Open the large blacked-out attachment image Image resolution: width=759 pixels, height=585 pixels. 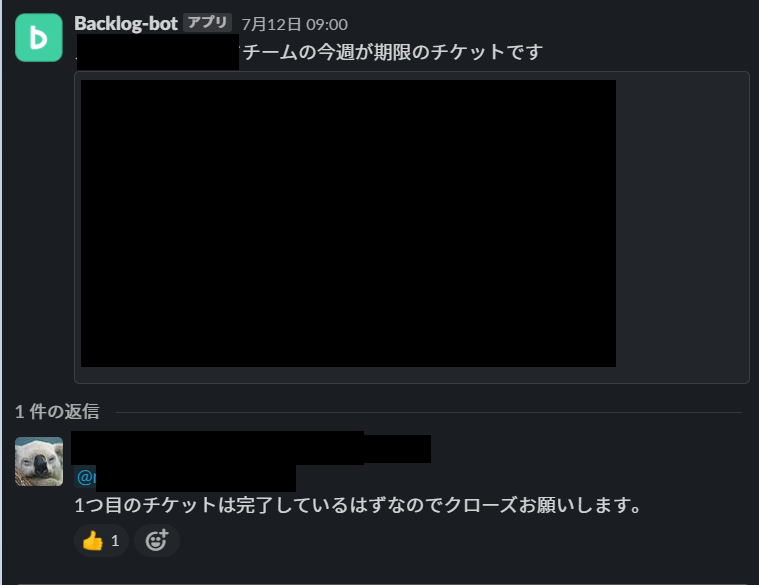click(x=348, y=223)
